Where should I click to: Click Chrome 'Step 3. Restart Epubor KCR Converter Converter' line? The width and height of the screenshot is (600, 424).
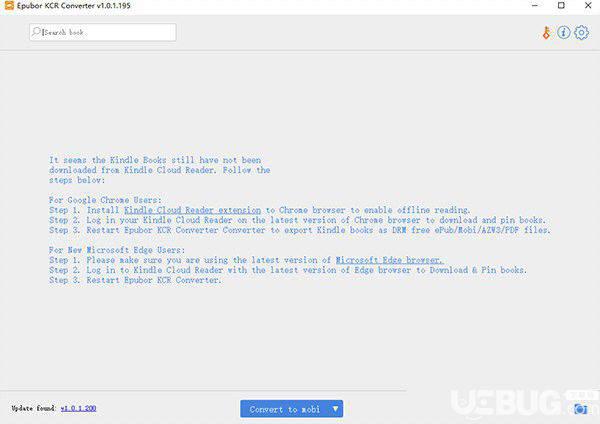coord(300,230)
